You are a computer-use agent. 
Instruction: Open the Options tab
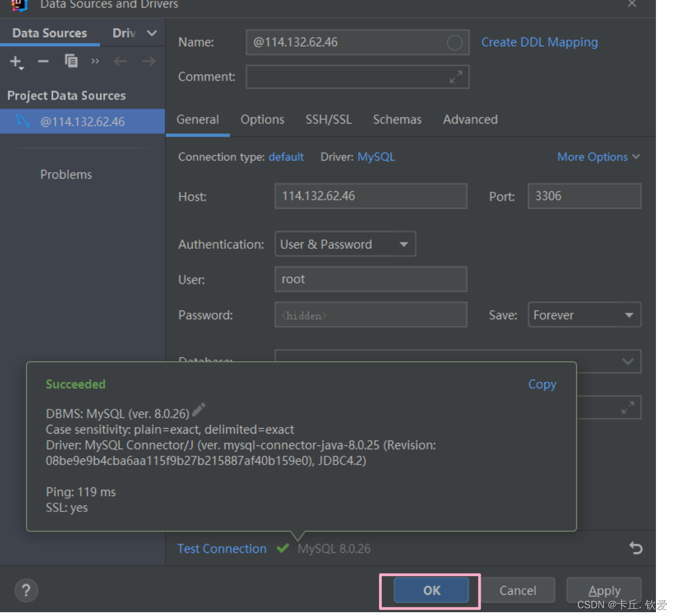[263, 119]
